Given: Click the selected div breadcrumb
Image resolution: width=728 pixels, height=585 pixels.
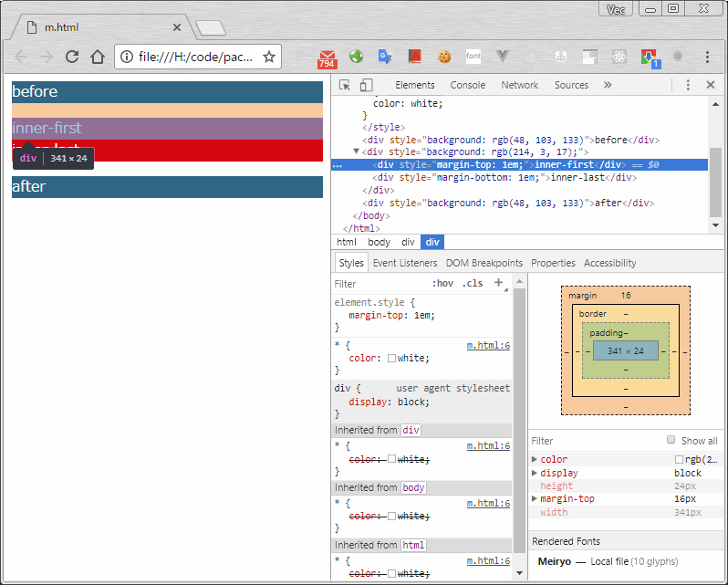Looking at the screenshot, I should click(432, 242).
